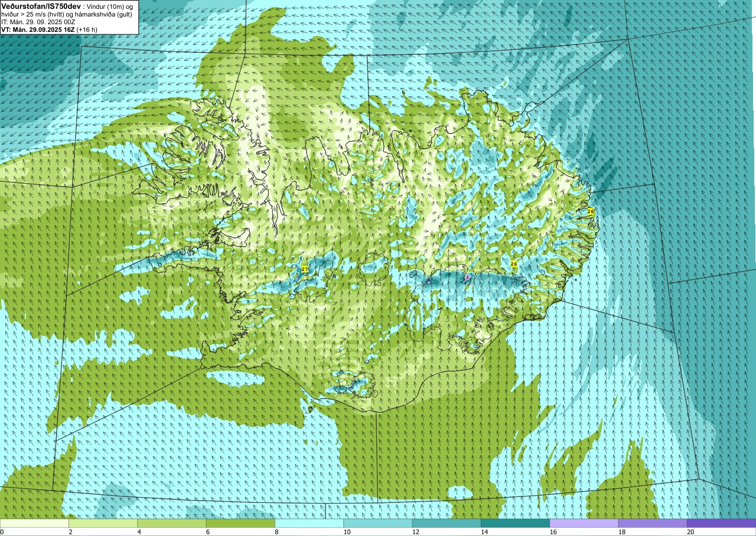
Task: Click the legend scale value '2'
Action: click(70, 532)
